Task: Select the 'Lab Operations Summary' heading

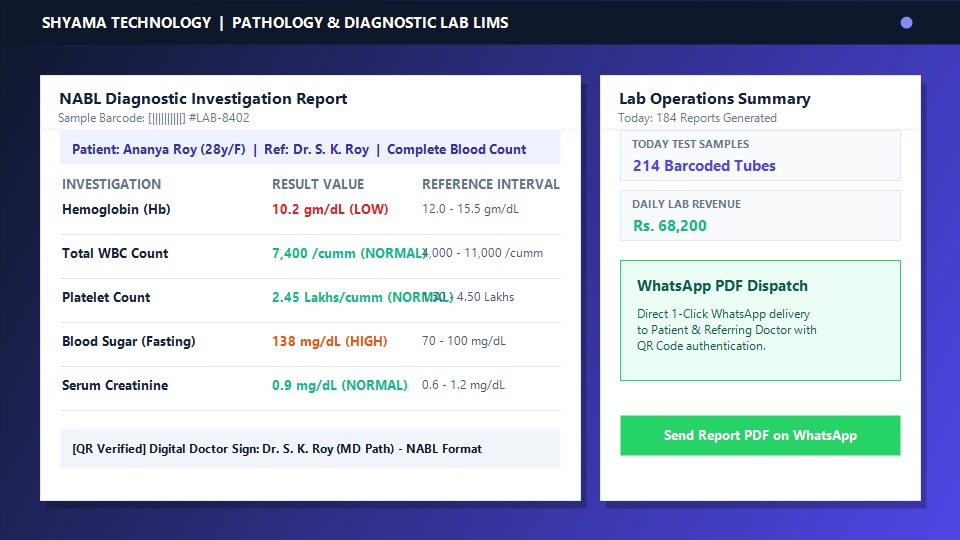Action: tap(714, 99)
